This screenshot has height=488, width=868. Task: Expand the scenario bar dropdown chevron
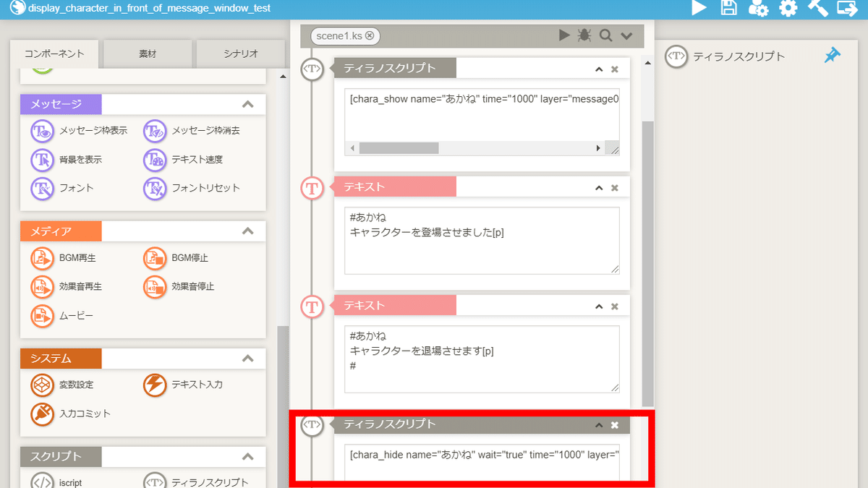tap(626, 36)
